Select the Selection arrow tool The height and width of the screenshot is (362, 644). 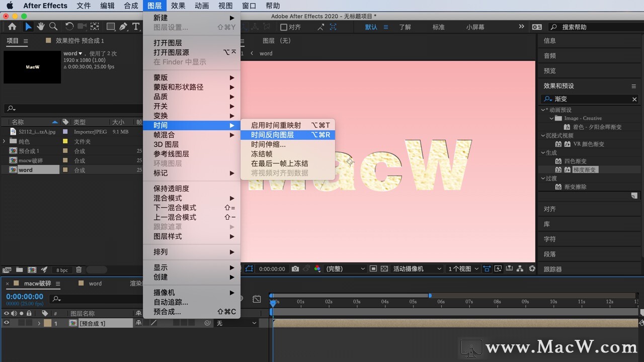(28, 27)
